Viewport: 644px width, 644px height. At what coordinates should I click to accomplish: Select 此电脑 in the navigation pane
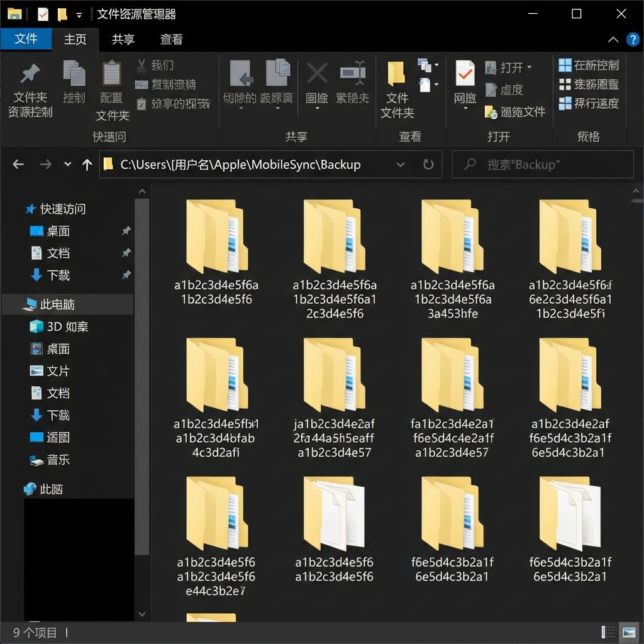[57, 304]
